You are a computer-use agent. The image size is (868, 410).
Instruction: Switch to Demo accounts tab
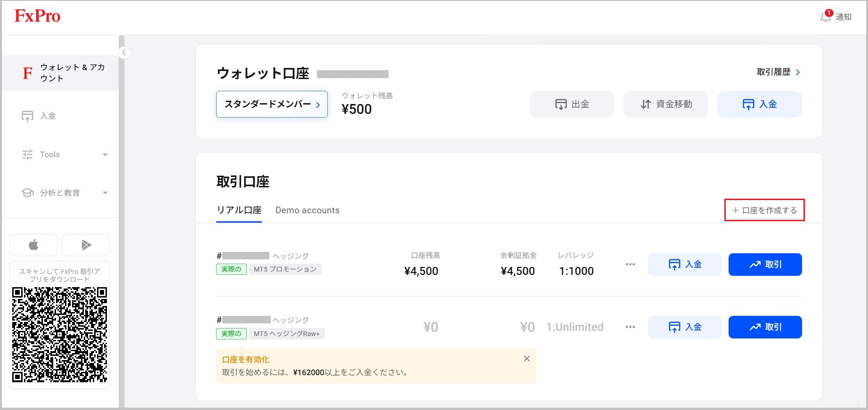[x=307, y=210]
